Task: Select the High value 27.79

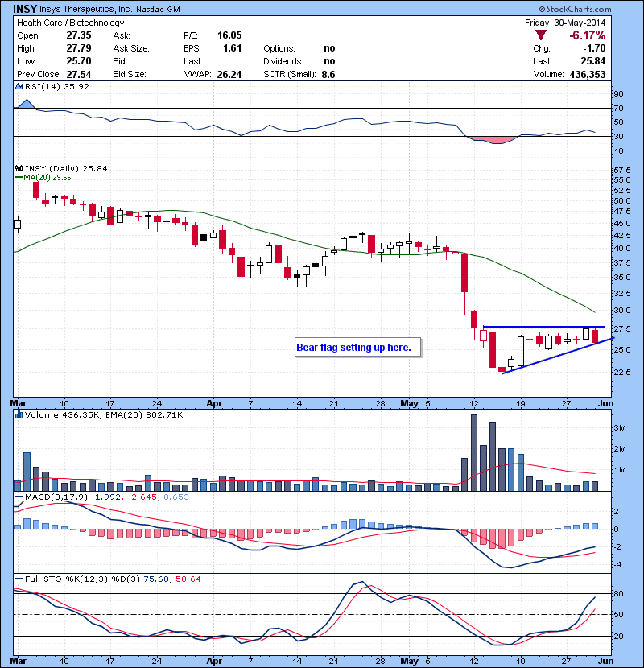Action: click(x=79, y=48)
